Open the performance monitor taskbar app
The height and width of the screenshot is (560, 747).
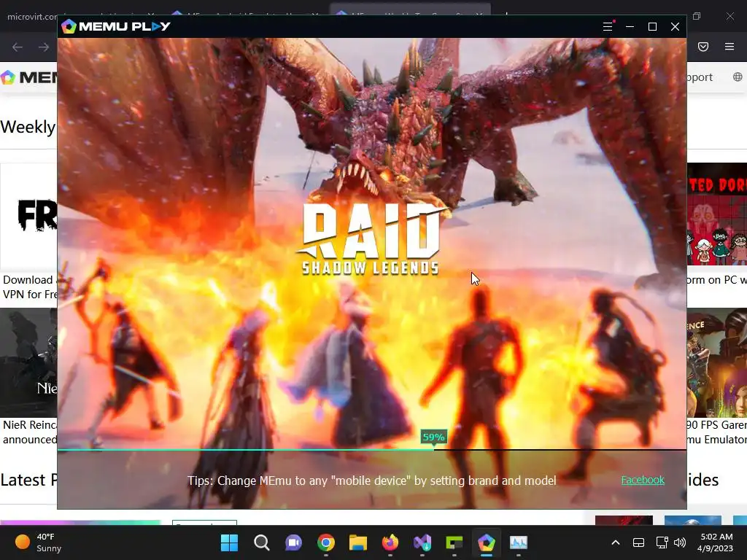tap(519, 542)
